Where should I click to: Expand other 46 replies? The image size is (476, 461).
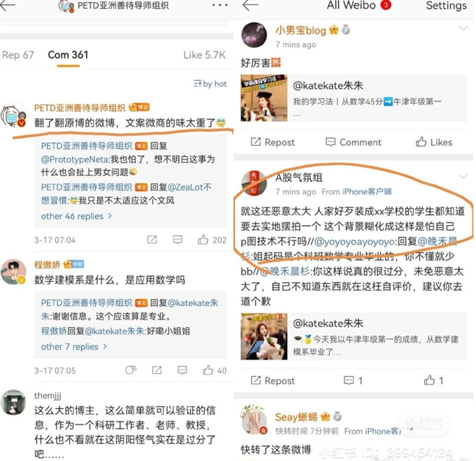pos(76,216)
